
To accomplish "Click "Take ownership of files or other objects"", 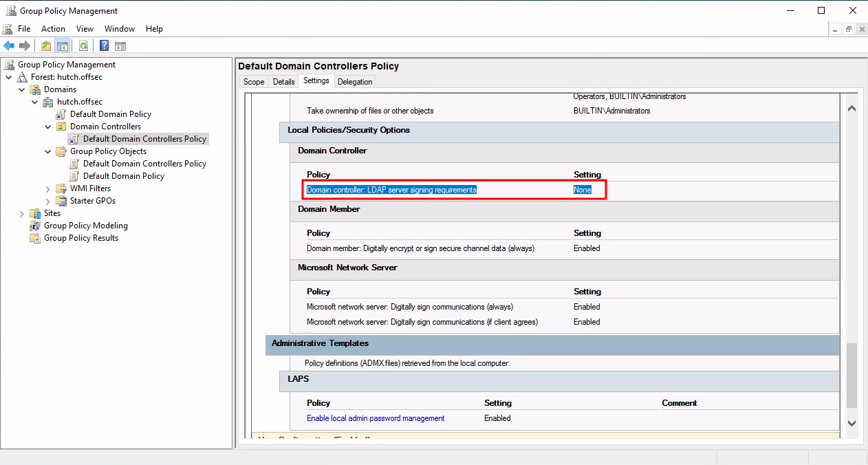I will 370,111.
